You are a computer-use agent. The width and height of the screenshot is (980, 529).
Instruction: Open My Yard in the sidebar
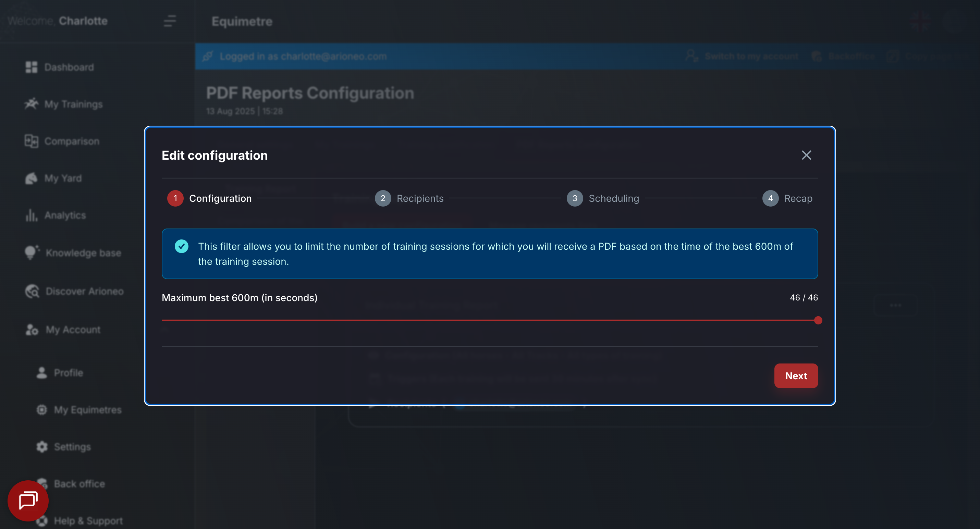53,179
